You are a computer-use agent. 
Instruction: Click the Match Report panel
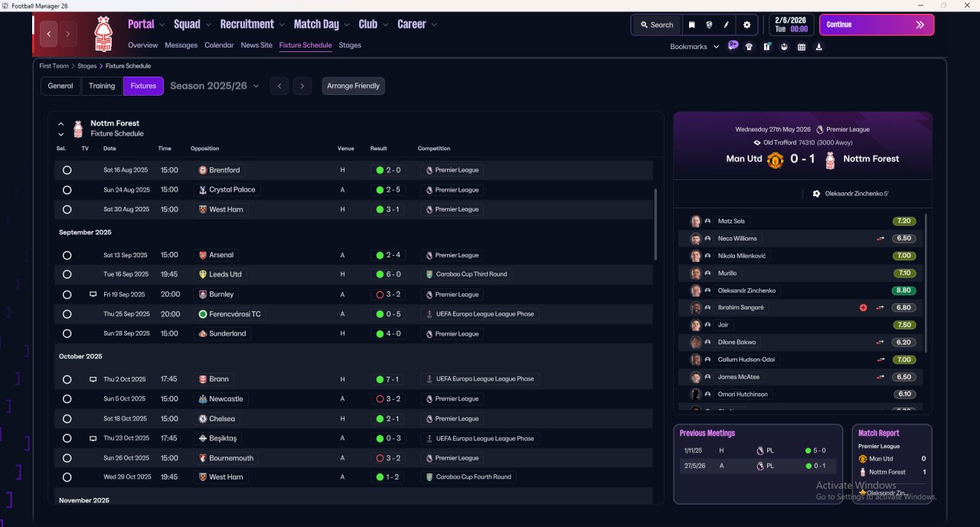[x=891, y=464]
